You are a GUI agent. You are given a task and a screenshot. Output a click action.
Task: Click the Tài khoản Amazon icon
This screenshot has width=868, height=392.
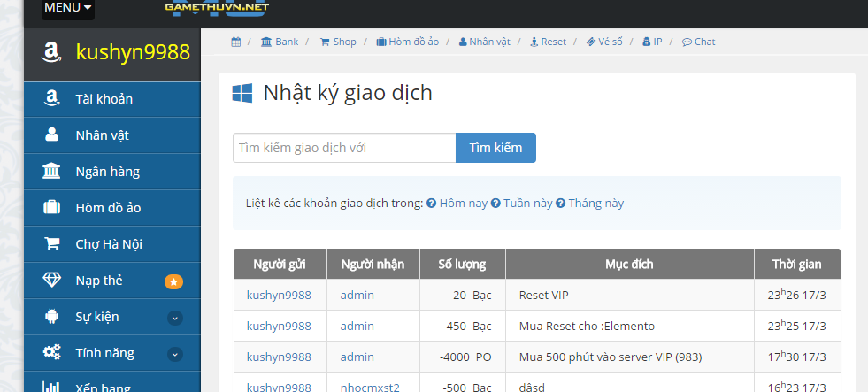51,99
